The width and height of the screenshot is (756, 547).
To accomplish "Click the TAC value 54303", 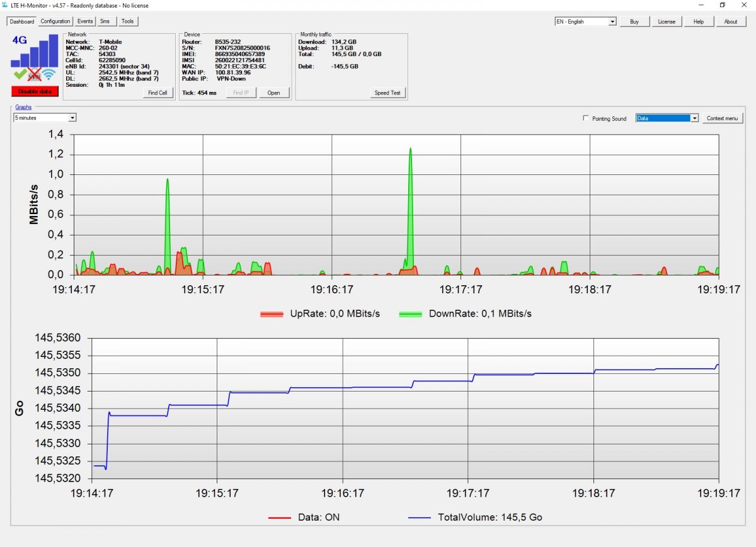I will click(x=107, y=54).
